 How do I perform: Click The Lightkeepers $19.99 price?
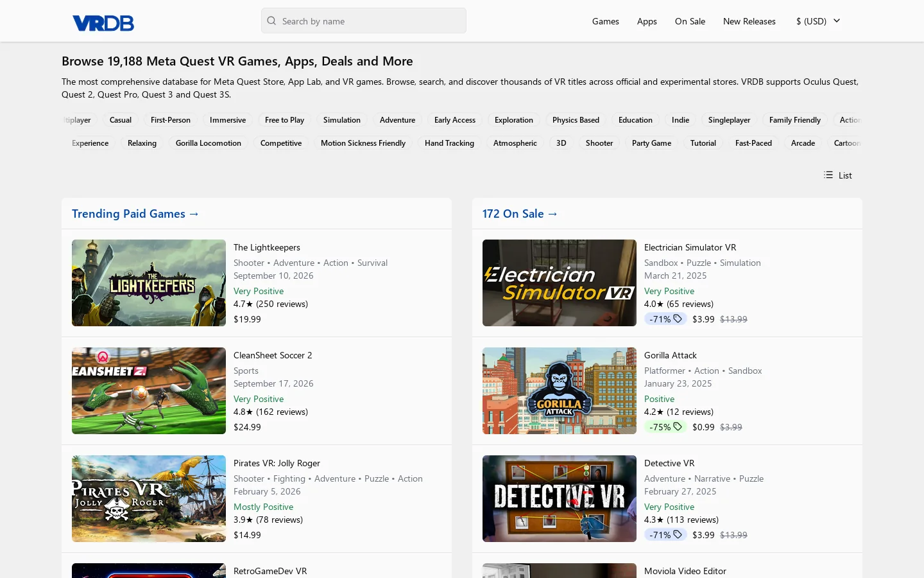point(247,319)
